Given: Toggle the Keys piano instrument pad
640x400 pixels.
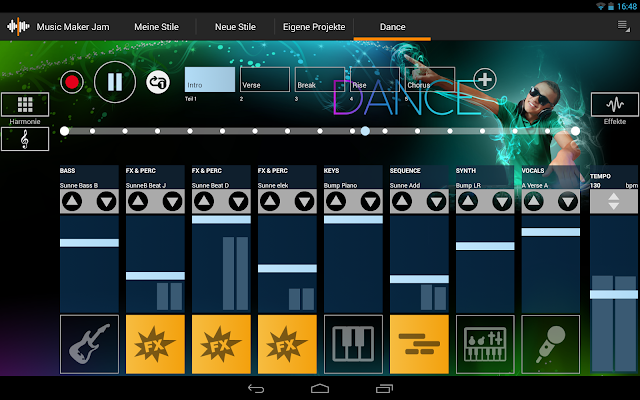Looking at the screenshot, I should [353, 344].
